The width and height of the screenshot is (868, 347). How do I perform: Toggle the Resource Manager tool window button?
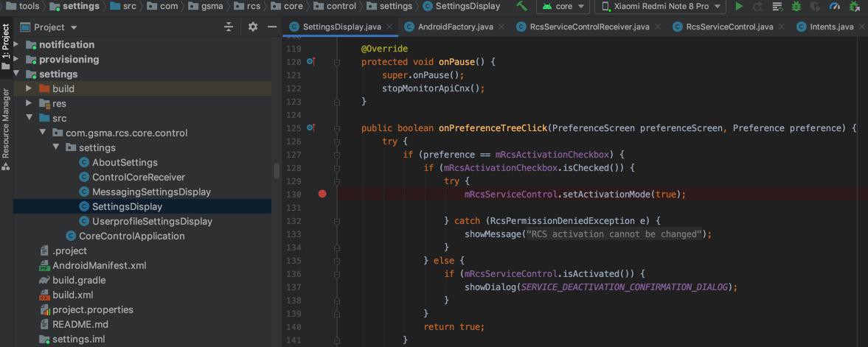[x=6, y=128]
